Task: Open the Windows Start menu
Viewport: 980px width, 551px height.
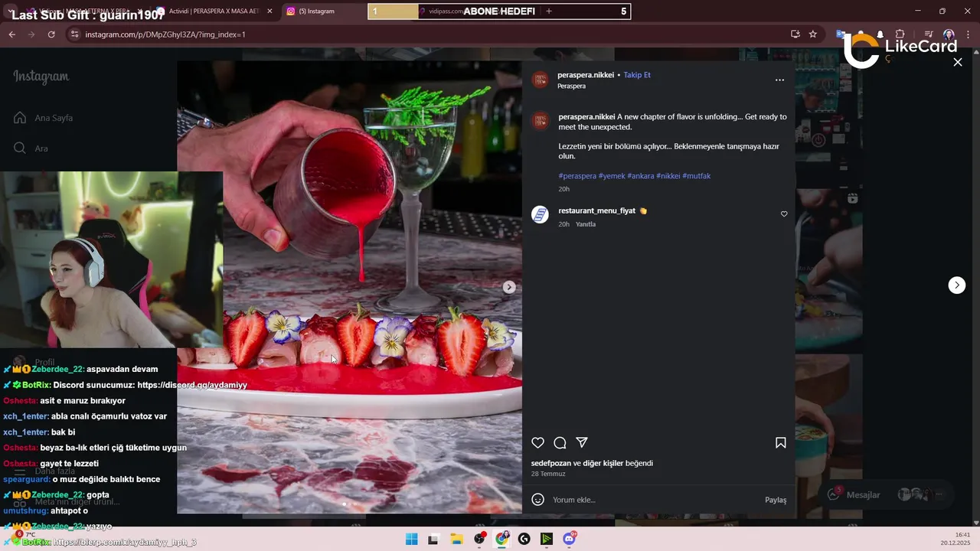Action: [411, 539]
